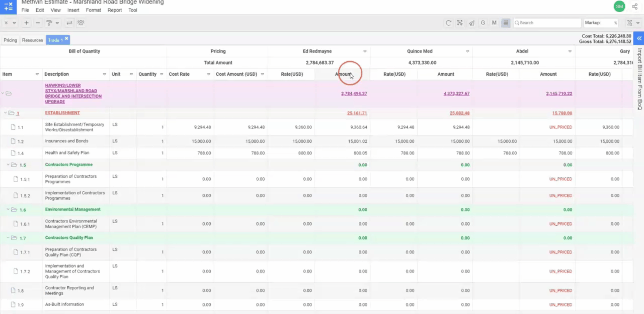Viewport: 644px width, 314px height.
Task: Open the Report menu
Action: pyautogui.click(x=115, y=10)
